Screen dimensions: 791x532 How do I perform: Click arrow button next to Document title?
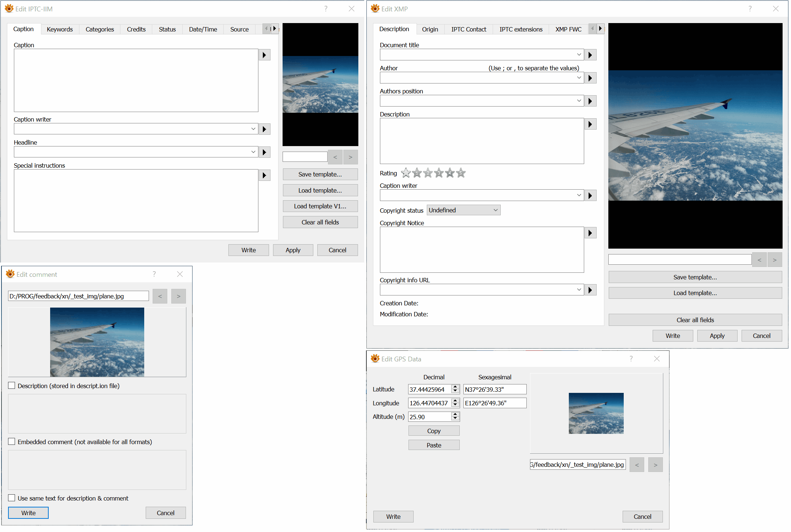[590, 55]
